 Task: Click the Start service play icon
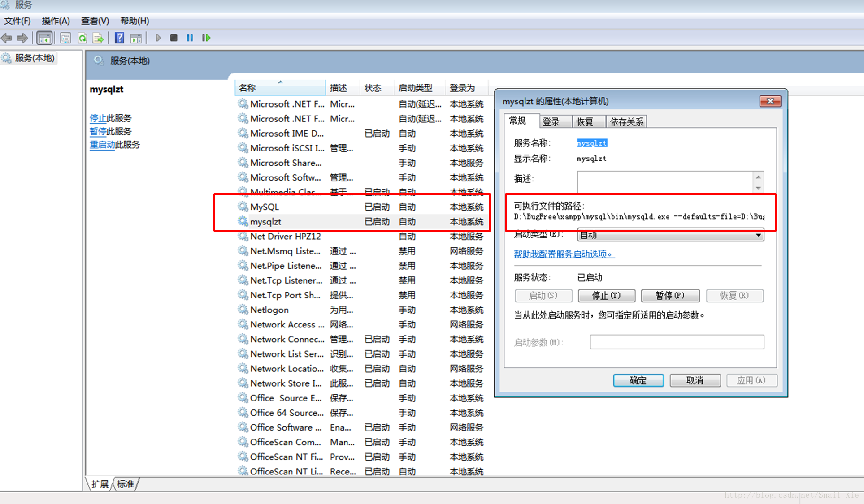pos(158,38)
